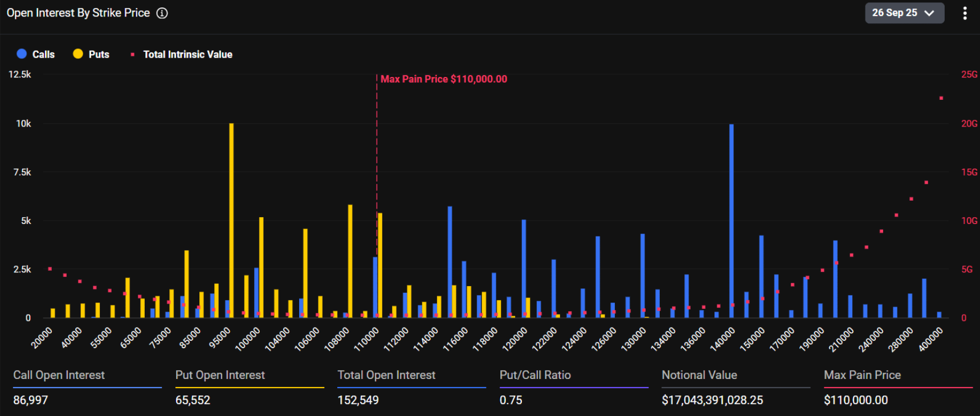Click the yellow Puts legend circle
This screenshot has height=416, width=980.
tap(78, 54)
